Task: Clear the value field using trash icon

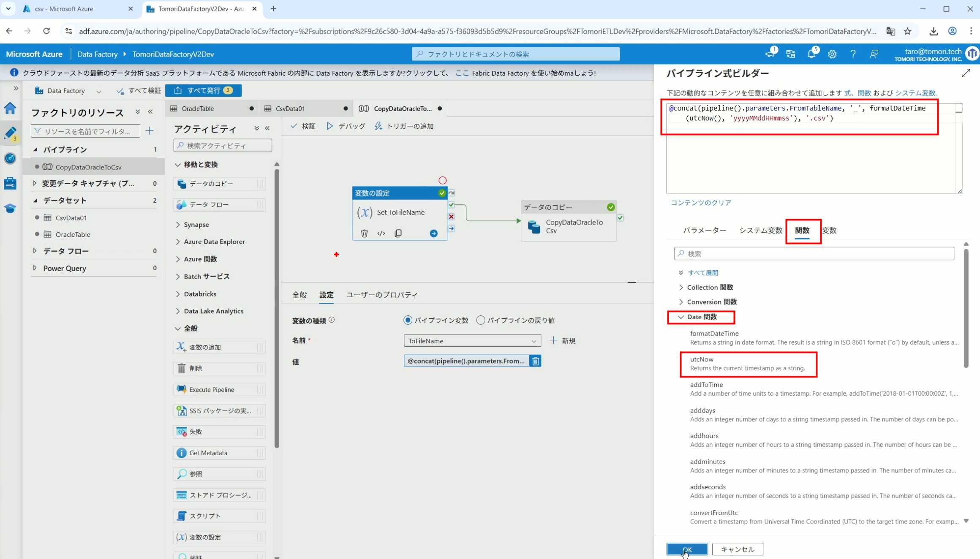Action: click(x=535, y=361)
